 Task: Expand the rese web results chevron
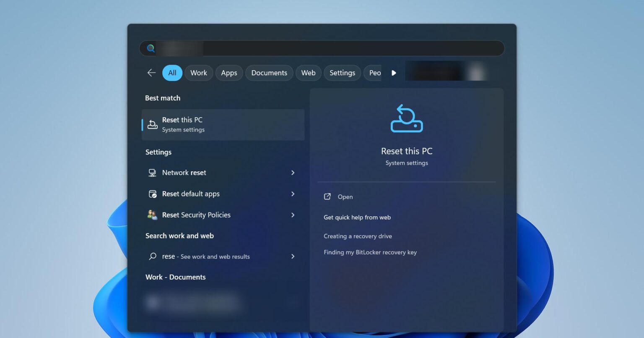293,257
